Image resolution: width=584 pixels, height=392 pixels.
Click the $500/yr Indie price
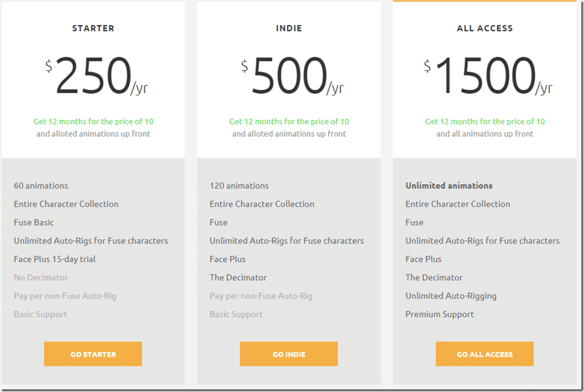pos(292,76)
